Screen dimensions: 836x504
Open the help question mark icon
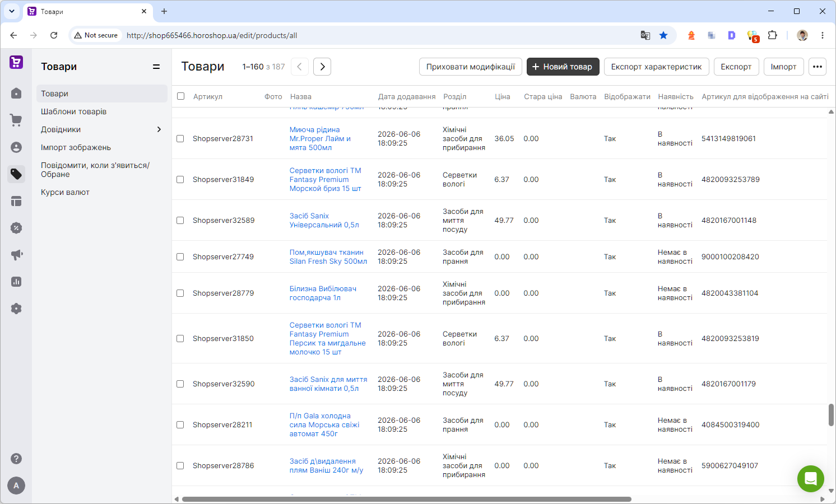pos(16,459)
